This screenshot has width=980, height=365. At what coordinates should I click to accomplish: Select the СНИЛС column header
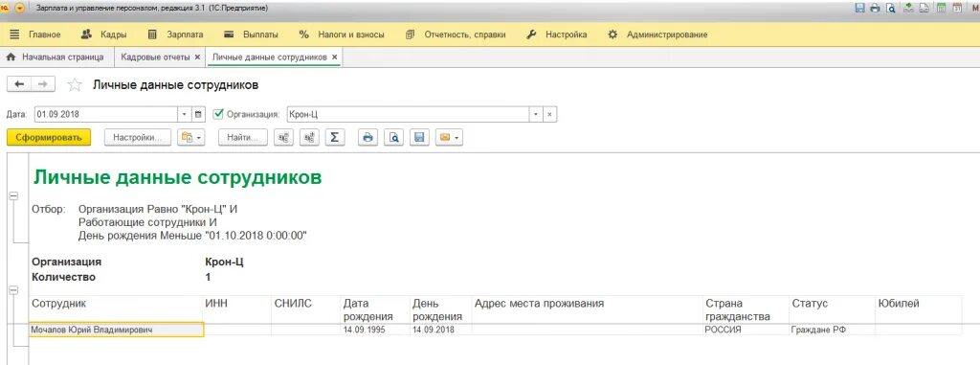(x=305, y=309)
